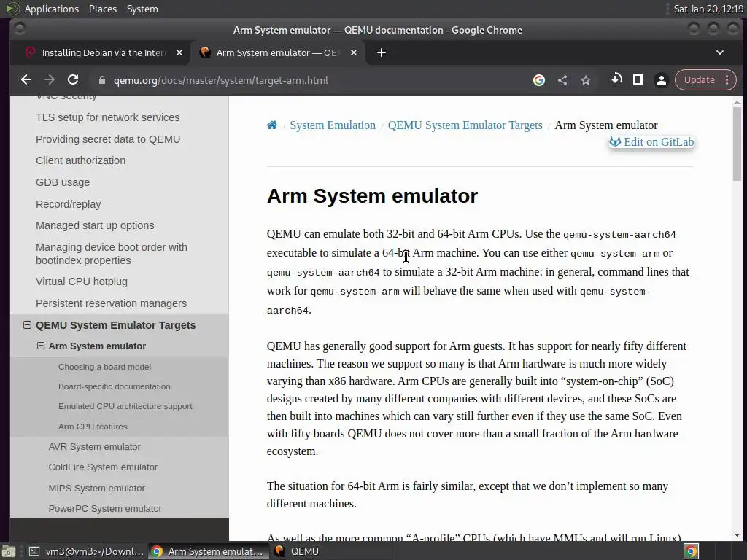Click the page vertical scrollbar thumb
The image size is (747, 560).
[737, 143]
